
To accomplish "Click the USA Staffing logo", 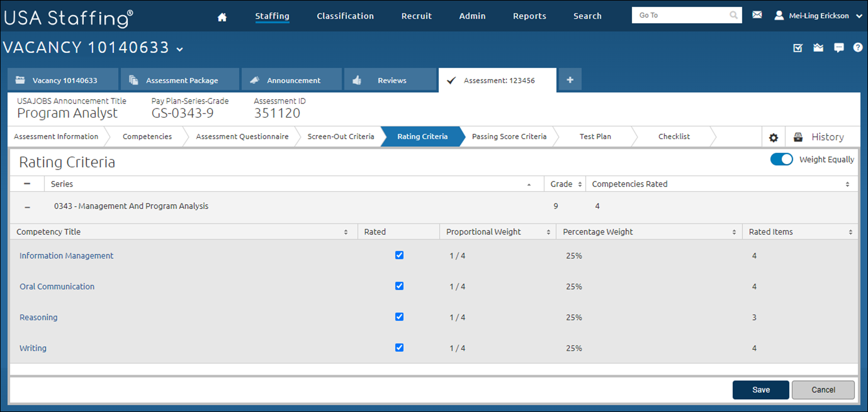I will pos(69,18).
